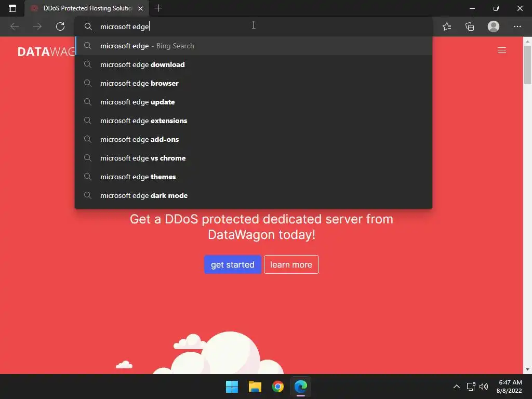The width and height of the screenshot is (532, 399).
Task: Select 'microsoft edge update' suggestion
Action: pos(253,102)
